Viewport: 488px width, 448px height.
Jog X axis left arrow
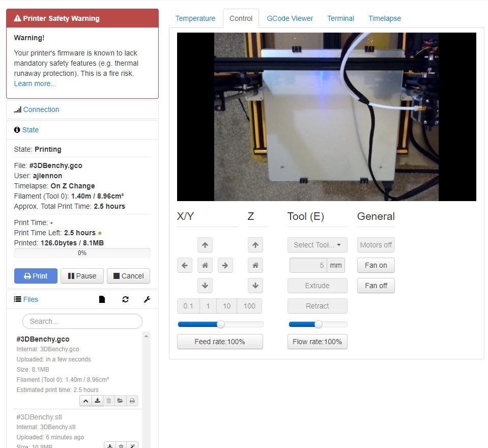tap(185, 265)
